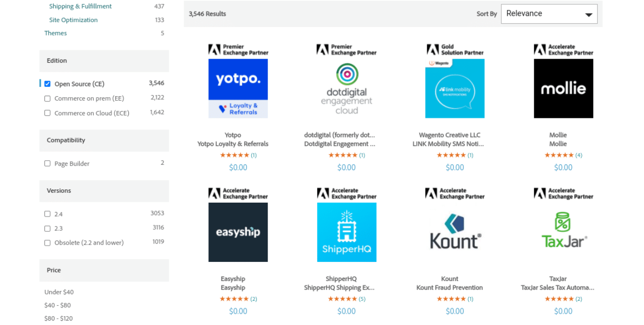Open the dotdigital engagement cloud logo
The height and width of the screenshot is (325, 644).
(346, 88)
